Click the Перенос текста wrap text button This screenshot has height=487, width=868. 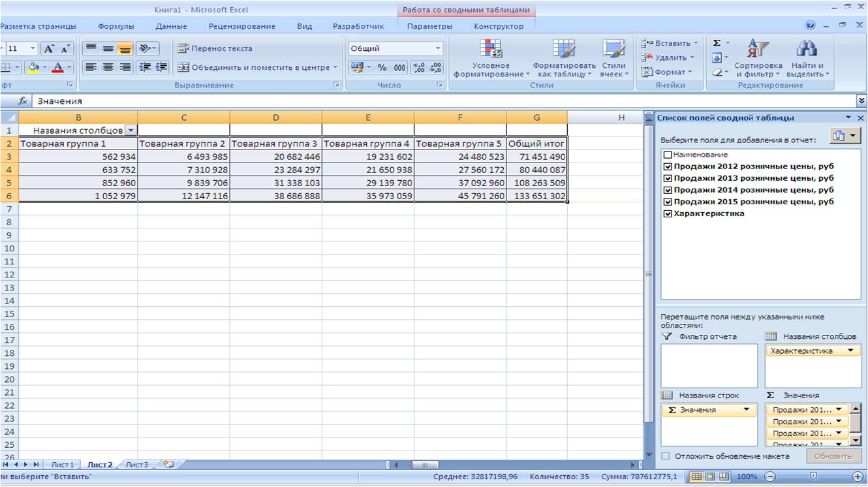coord(215,48)
